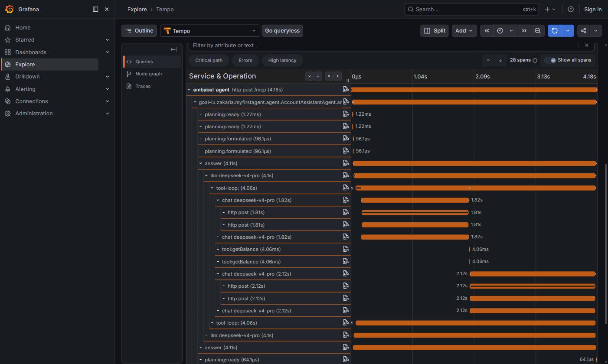Dock the sidebar menu icon
This screenshot has width=608, height=364.
(x=95, y=9)
